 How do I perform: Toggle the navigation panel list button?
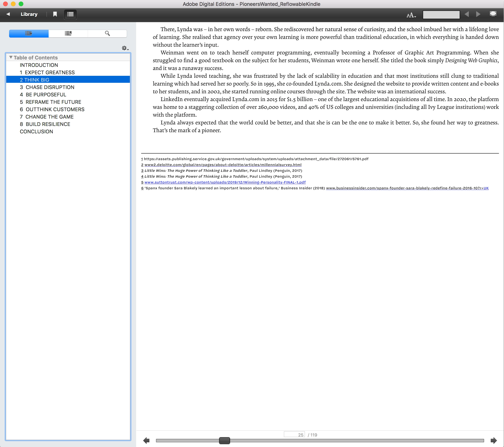tap(70, 14)
